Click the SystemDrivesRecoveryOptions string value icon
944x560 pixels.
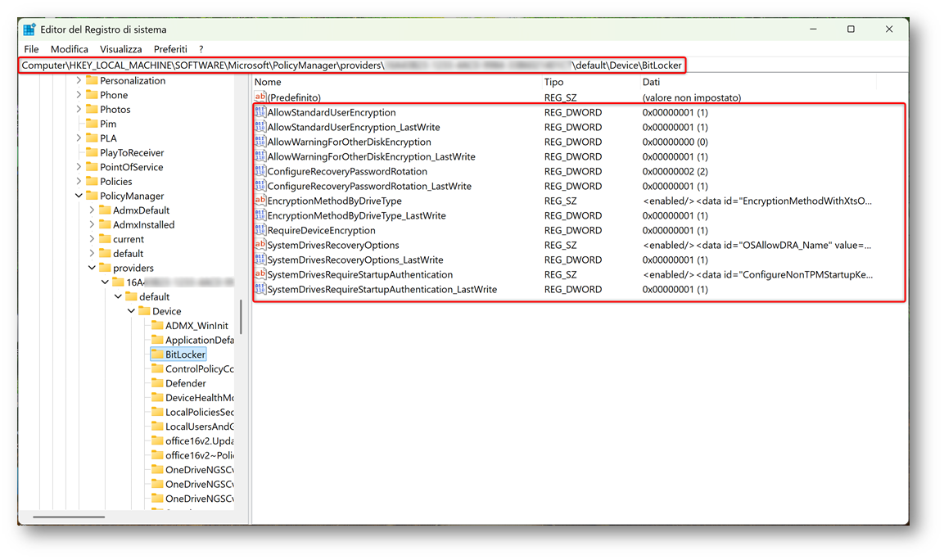[x=260, y=246]
